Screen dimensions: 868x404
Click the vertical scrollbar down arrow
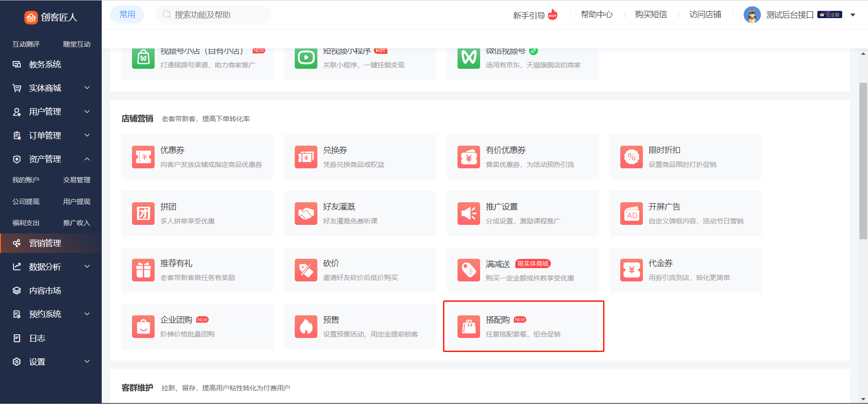coord(863,399)
